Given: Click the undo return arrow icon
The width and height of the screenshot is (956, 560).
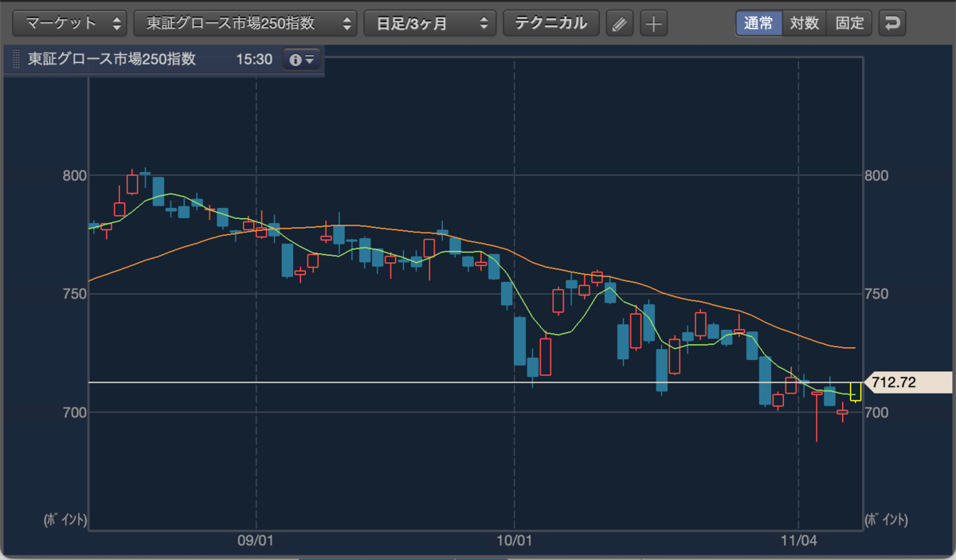Looking at the screenshot, I should click(892, 23).
